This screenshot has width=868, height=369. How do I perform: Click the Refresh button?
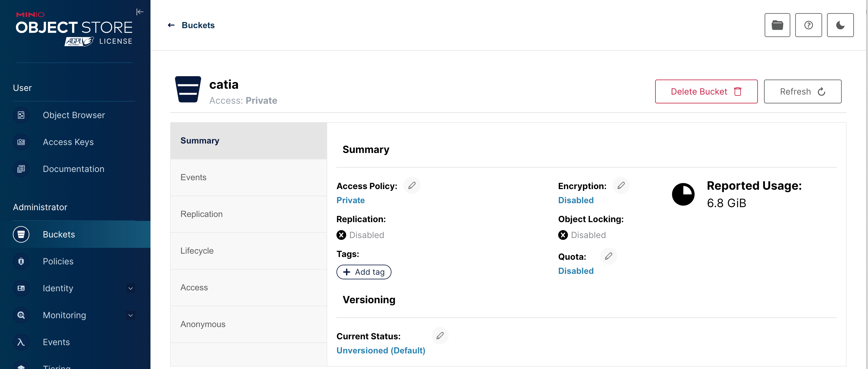[x=802, y=92]
